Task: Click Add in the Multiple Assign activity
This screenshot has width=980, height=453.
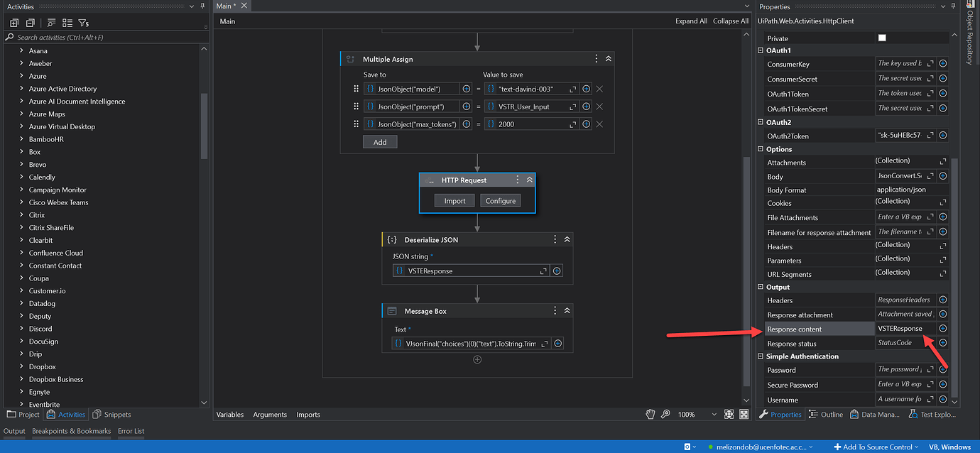Action: point(379,141)
